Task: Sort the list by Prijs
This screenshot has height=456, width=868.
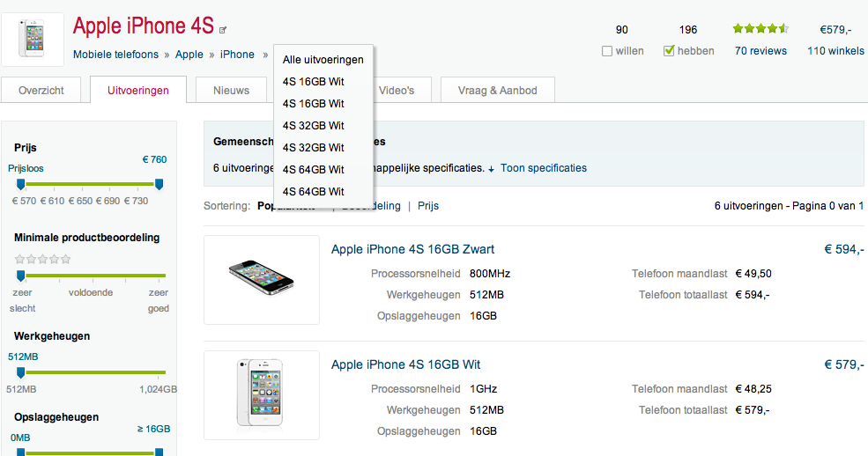Action: coord(428,206)
